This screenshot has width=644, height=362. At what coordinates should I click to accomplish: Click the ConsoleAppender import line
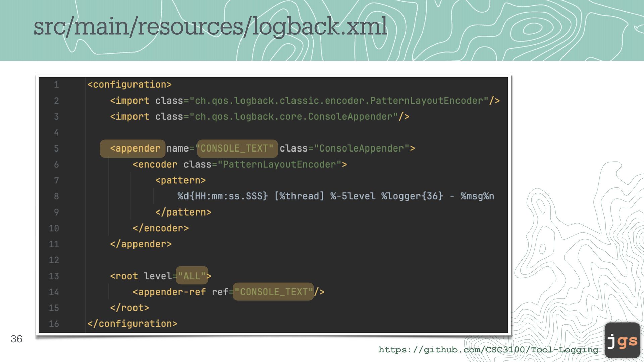[x=259, y=117]
